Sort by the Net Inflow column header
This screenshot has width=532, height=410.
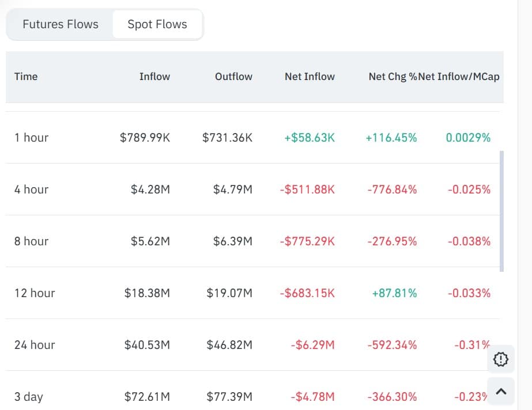(x=310, y=76)
